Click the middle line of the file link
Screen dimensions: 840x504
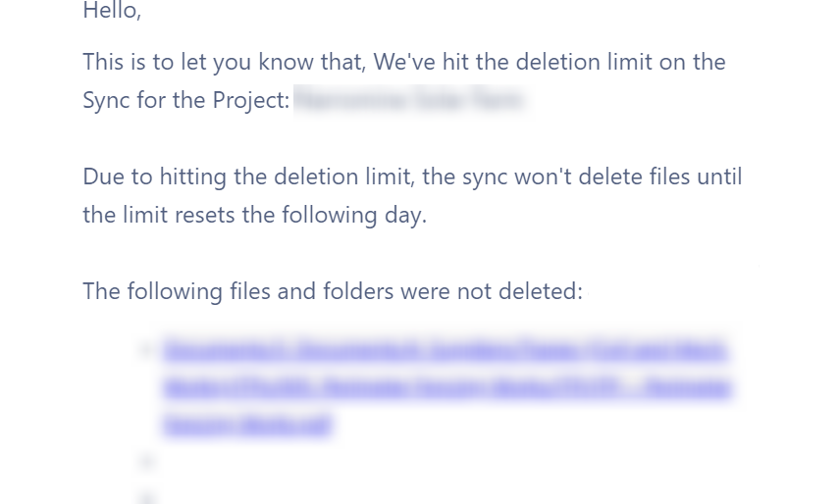click(x=446, y=387)
